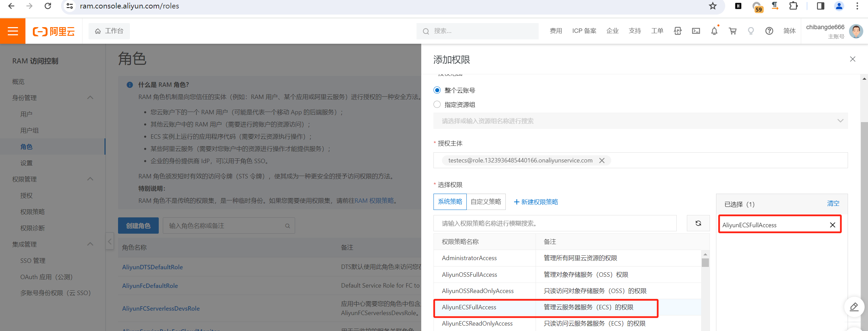Select the AliyunOSSReadOnlyAccess policy row
868x331 pixels.
click(567, 291)
